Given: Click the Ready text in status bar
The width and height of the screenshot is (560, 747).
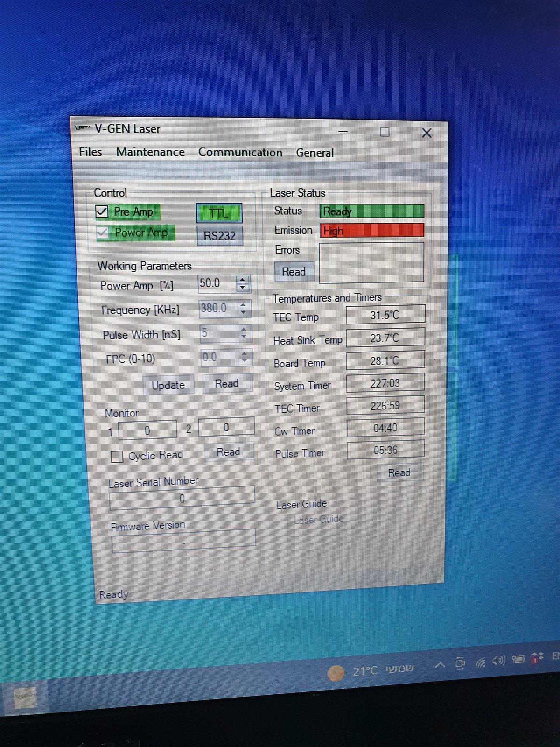Looking at the screenshot, I should tap(113, 595).
